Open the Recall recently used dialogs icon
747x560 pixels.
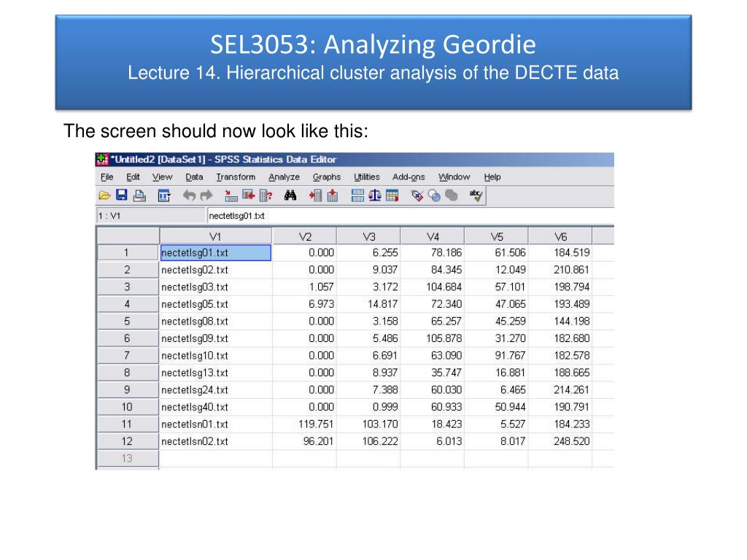point(164,195)
